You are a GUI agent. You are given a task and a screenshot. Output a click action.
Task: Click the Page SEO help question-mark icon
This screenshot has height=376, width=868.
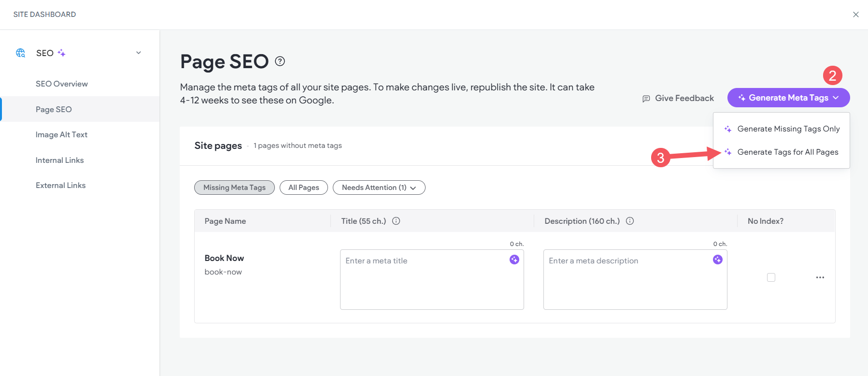[280, 61]
